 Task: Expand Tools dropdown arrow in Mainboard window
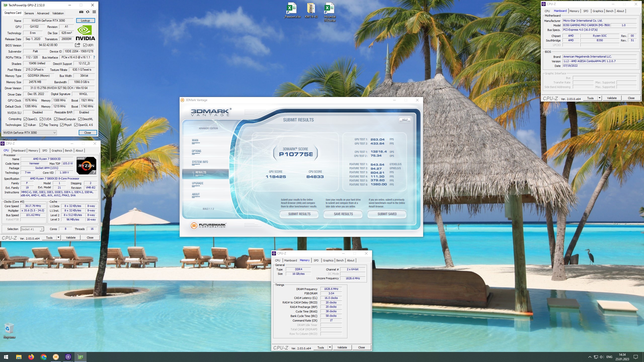point(599,98)
